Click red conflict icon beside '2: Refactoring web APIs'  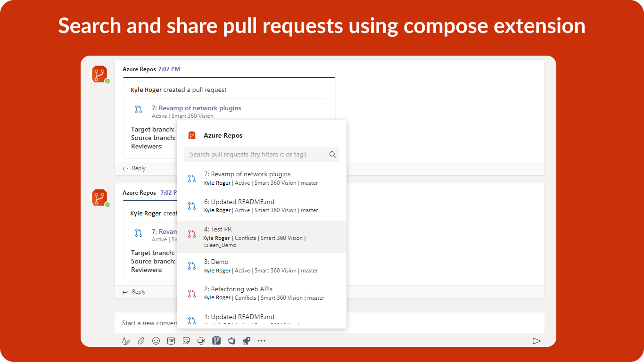click(192, 294)
